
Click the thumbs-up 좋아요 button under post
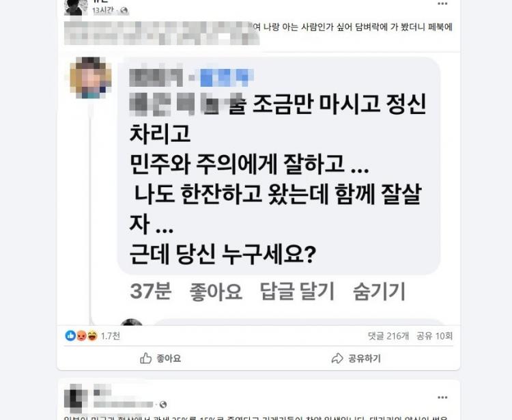point(160,359)
